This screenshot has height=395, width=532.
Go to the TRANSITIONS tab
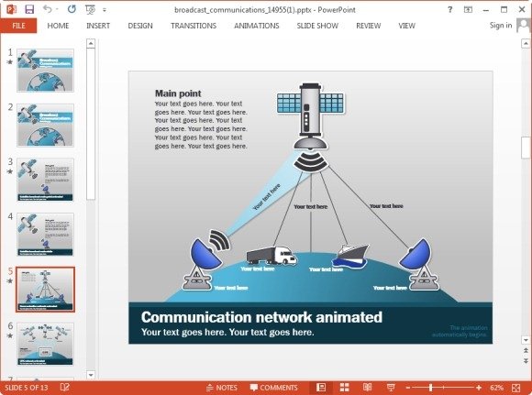tap(194, 26)
